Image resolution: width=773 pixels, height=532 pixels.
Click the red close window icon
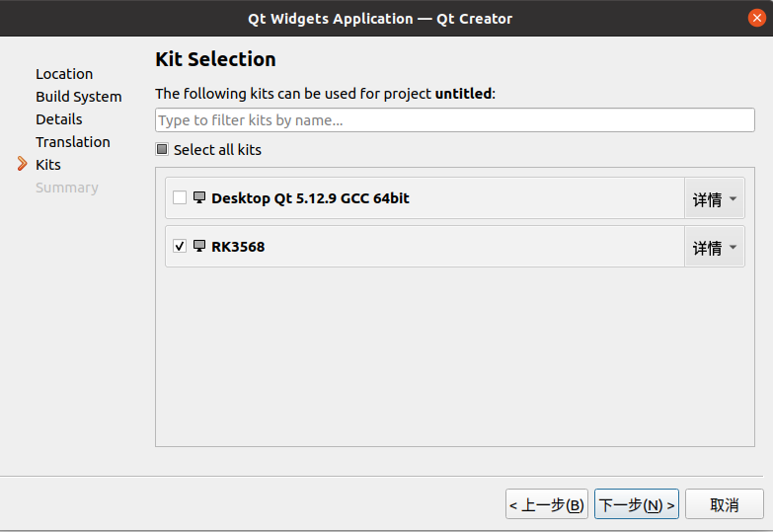pos(757,18)
